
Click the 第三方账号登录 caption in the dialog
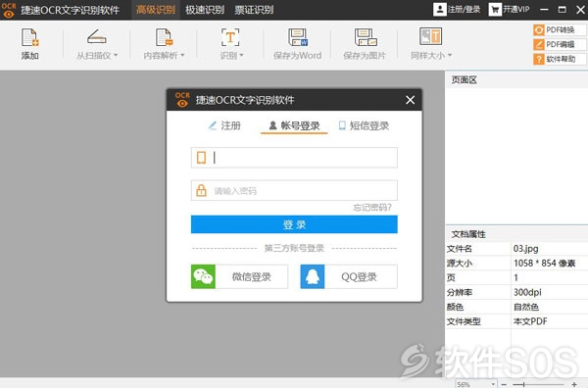coord(294,248)
